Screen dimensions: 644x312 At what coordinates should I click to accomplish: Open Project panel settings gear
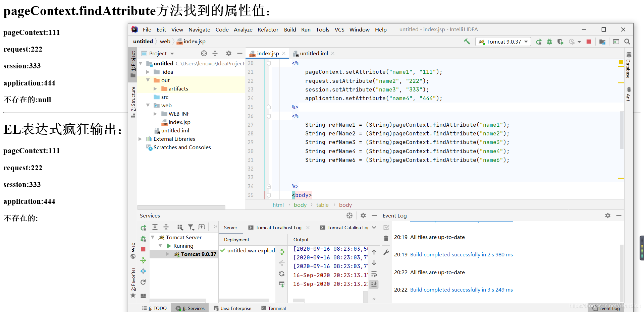(x=229, y=53)
